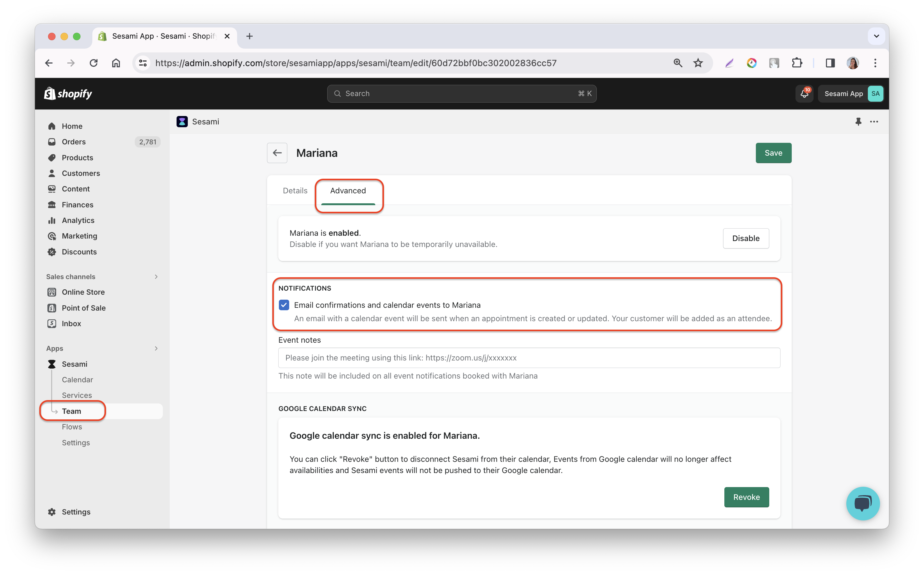The height and width of the screenshot is (575, 924).
Task: Switch to the Details tab
Action: point(295,191)
